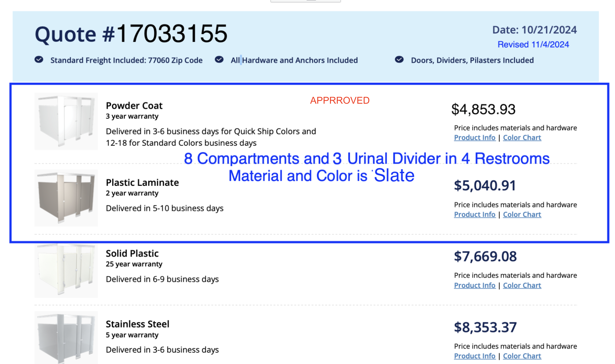Click the Doors, Dividers, Pilasters checkmark icon

coord(399,60)
